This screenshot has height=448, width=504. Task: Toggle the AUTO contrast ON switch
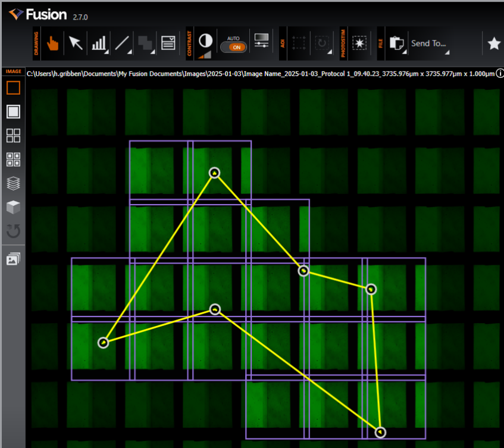pyautogui.click(x=233, y=47)
